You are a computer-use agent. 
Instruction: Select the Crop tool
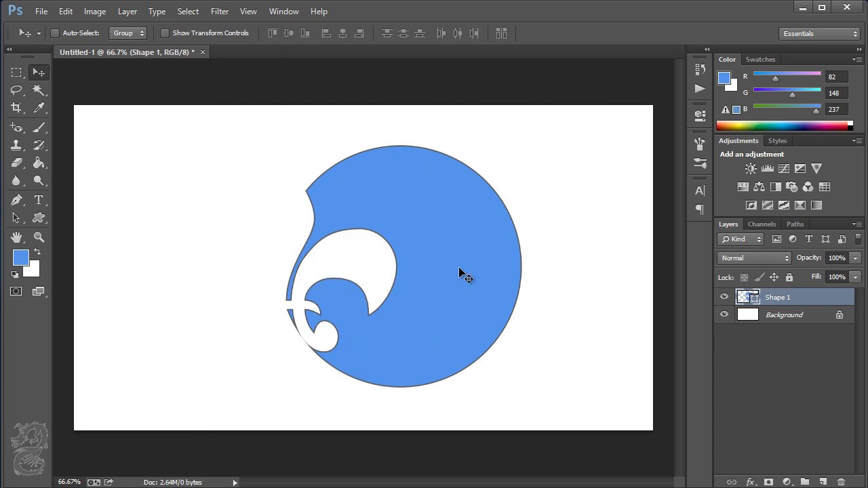tap(16, 108)
